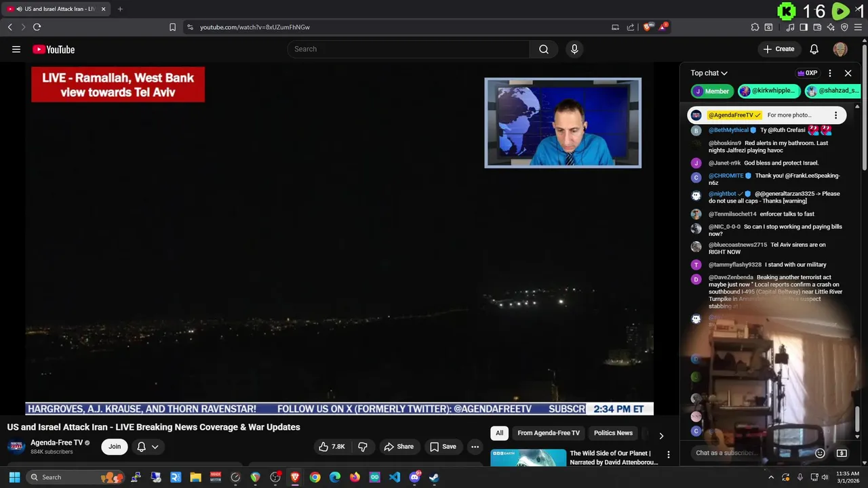Open Brave Wallet icon
Viewport: 868px width, 488px height.
coord(817,27)
